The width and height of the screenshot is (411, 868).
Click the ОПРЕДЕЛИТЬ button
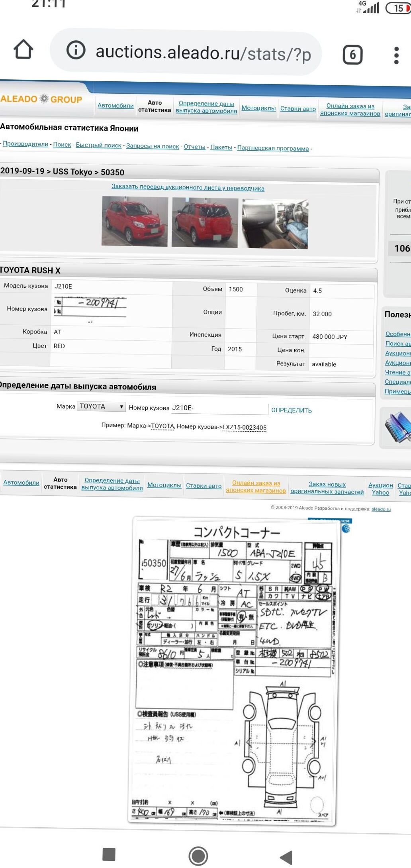(291, 410)
